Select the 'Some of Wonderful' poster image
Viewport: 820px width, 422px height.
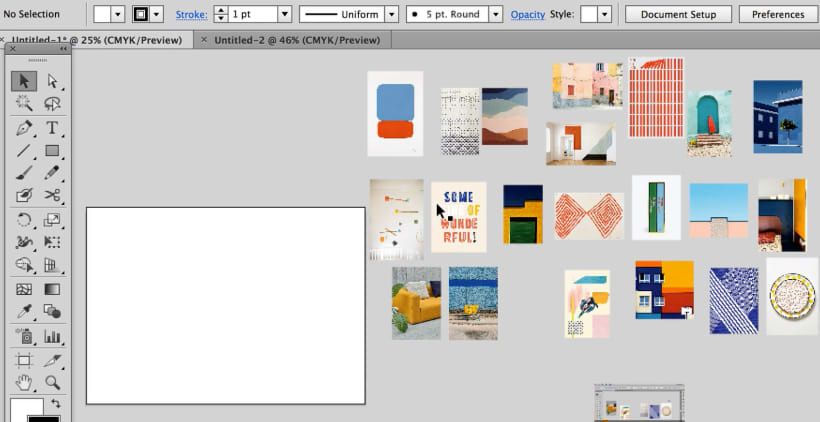(459, 217)
